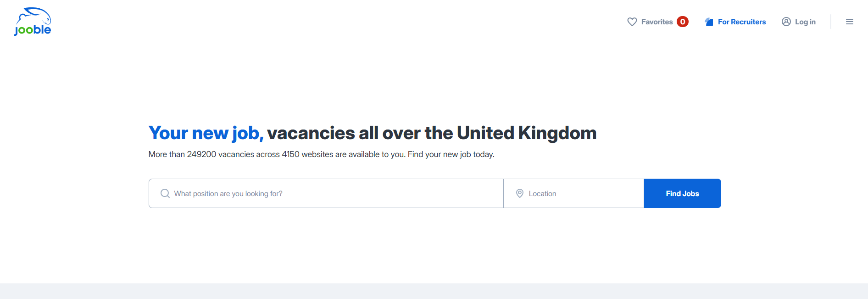Click the "More than 249200 vacancies" subtitle
The height and width of the screenshot is (299, 868).
pos(321,154)
